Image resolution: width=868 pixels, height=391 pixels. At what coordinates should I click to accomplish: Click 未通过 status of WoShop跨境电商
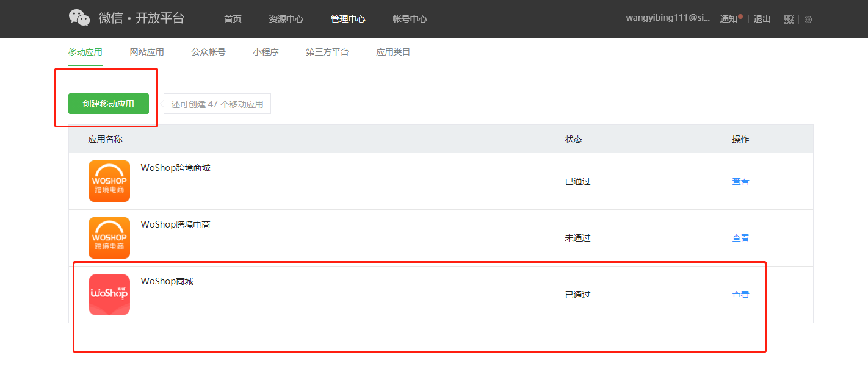tap(578, 238)
